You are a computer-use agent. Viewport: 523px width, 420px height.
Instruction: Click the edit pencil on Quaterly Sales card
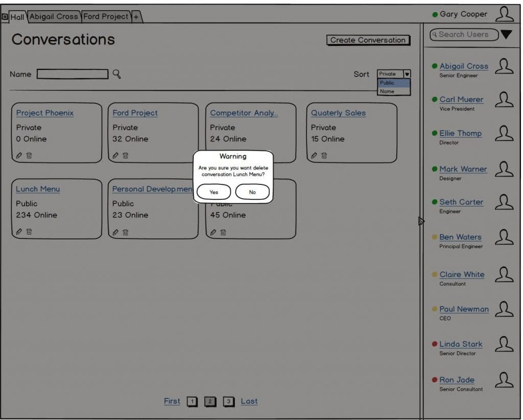point(314,155)
